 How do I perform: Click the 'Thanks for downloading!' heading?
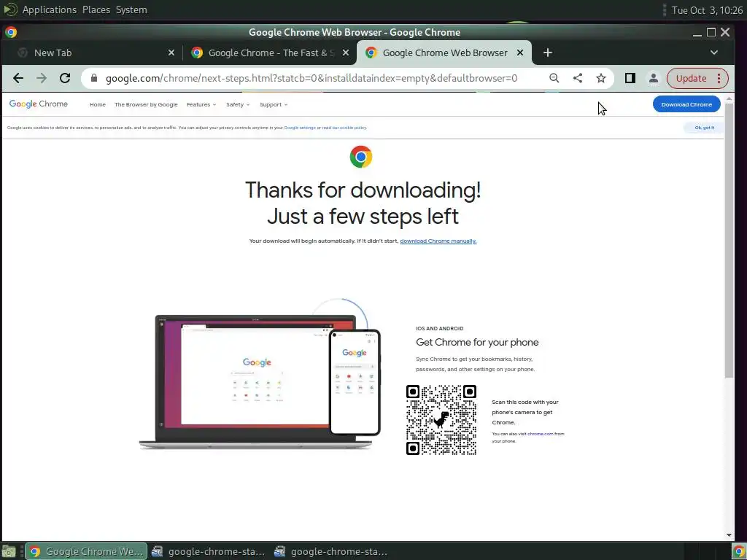point(363,190)
